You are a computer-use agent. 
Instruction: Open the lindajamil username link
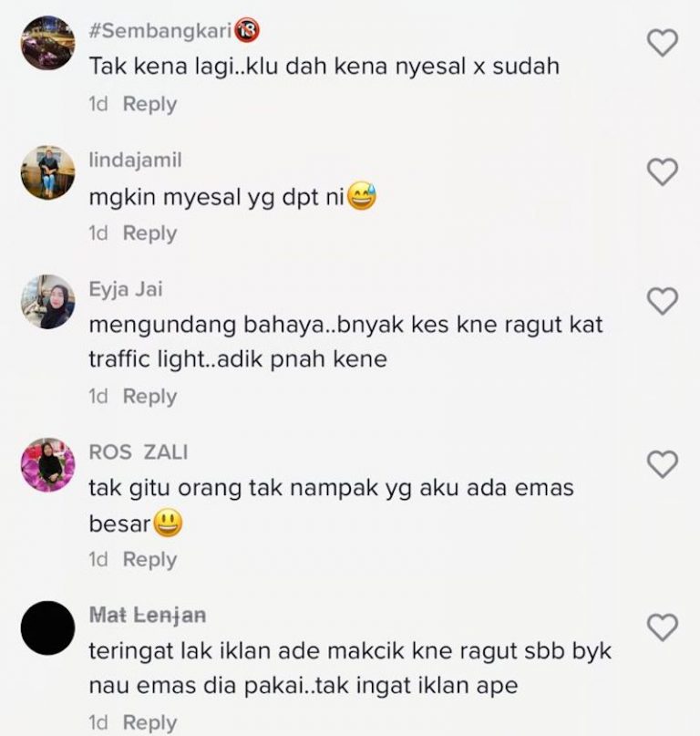click(135, 161)
